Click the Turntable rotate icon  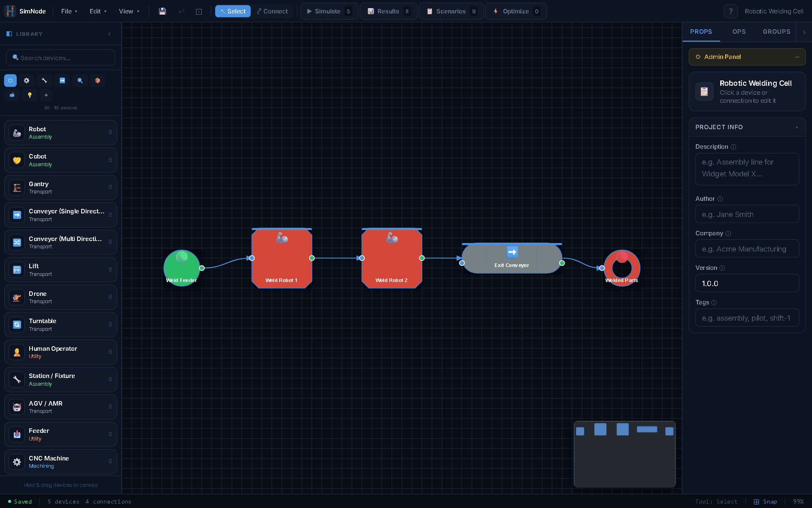coord(17,325)
